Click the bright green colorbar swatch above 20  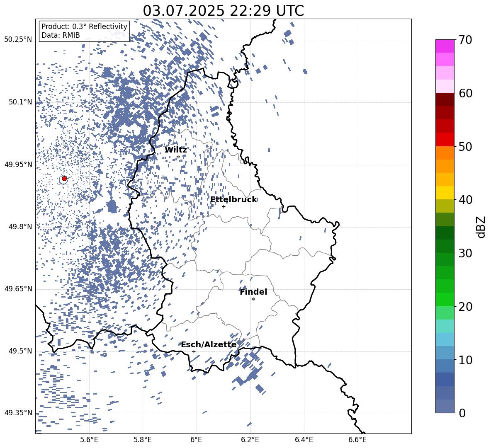pyautogui.click(x=445, y=299)
